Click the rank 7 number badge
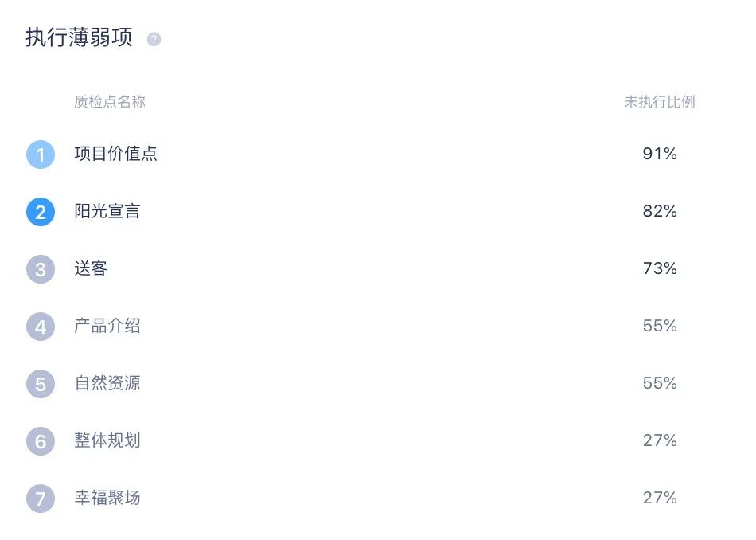 41,499
